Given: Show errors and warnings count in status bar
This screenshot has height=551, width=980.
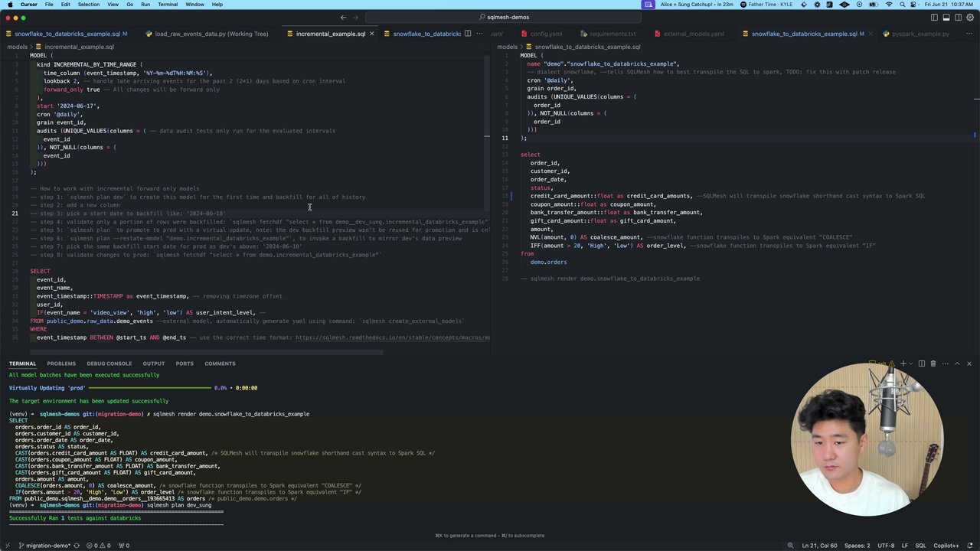Looking at the screenshot, I should tap(100, 546).
